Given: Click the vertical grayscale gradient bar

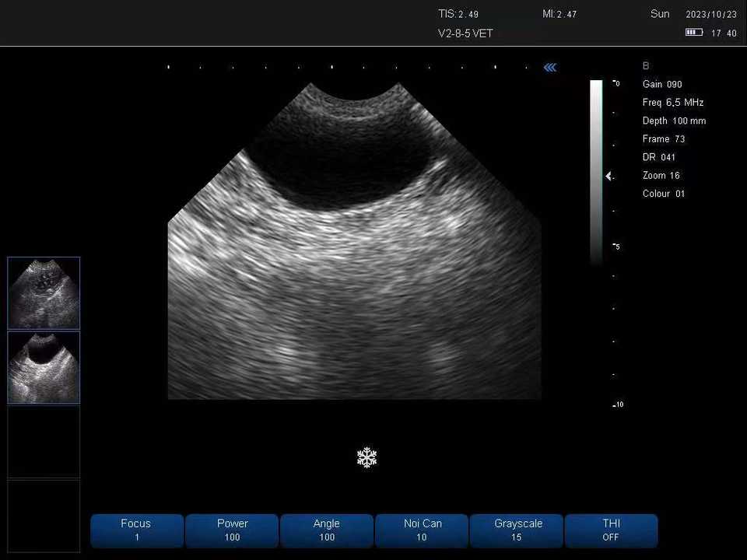Looking at the screenshot, I should (x=596, y=171).
